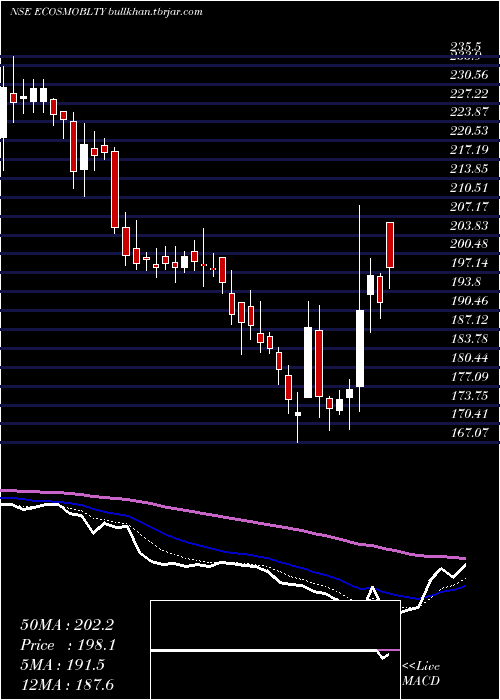
Task: Click the pink 50MA line
Action: (232, 518)
